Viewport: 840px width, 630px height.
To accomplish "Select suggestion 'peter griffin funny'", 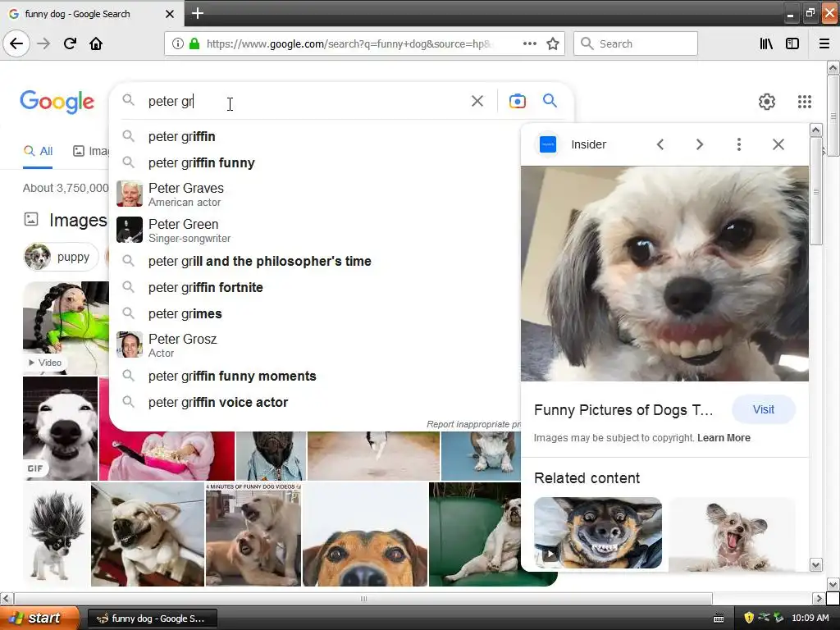I will [x=316, y=163].
